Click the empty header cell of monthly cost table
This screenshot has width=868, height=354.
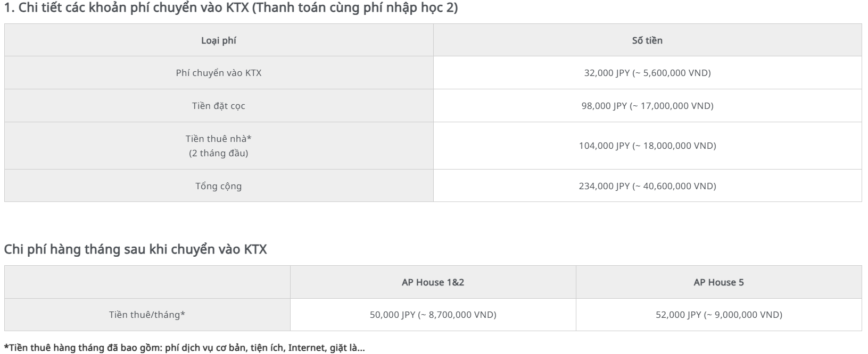pos(147,282)
